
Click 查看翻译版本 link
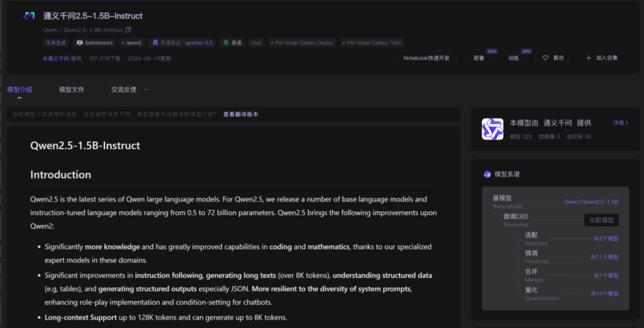point(241,114)
